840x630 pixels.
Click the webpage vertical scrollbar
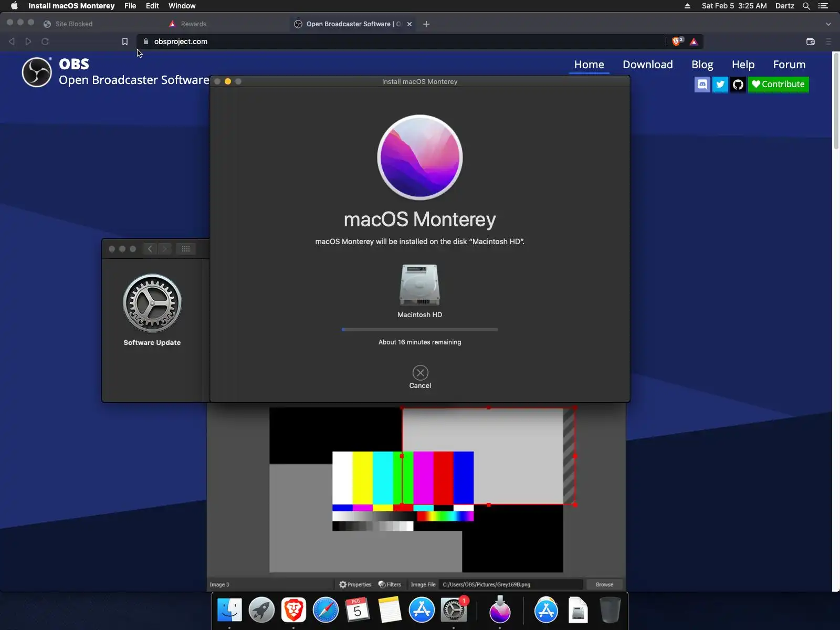coord(836,100)
